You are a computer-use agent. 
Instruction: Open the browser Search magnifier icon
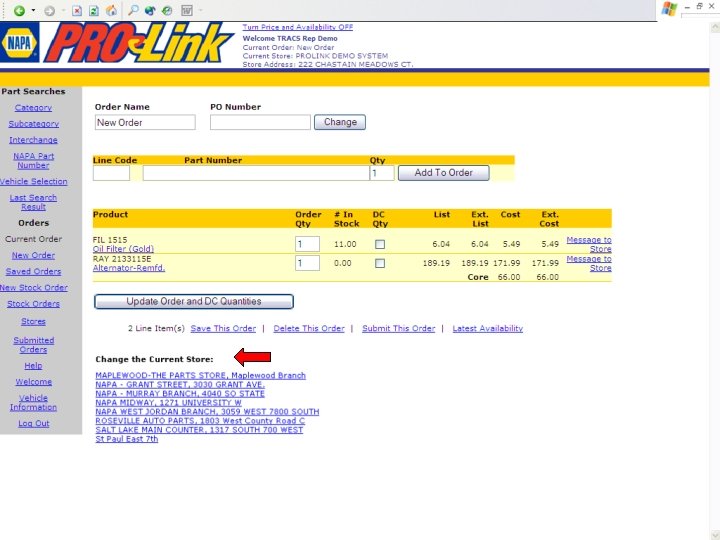pos(133,10)
